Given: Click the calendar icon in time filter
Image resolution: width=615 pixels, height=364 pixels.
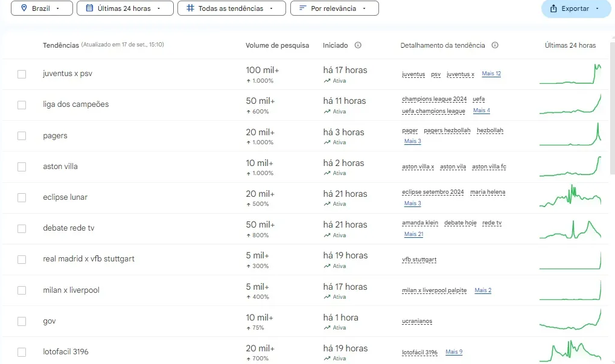Looking at the screenshot, I should coord(89,8).
